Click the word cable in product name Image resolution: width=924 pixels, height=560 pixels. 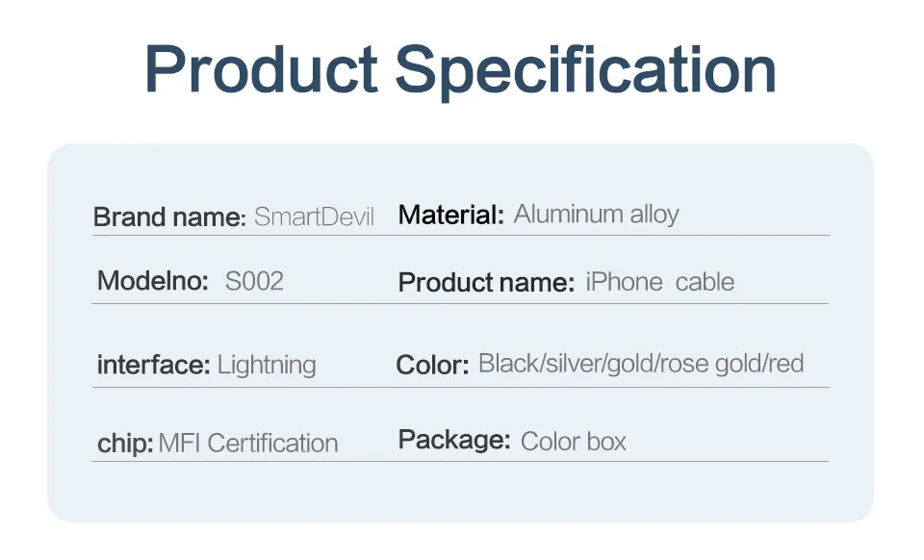click(x=705, y=282)
